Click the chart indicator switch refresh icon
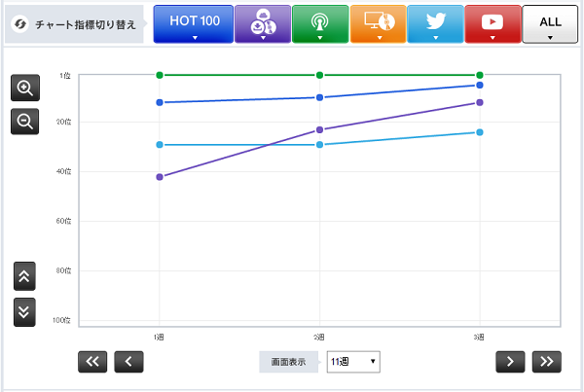The image size is (584, 392). pos(18,24)
